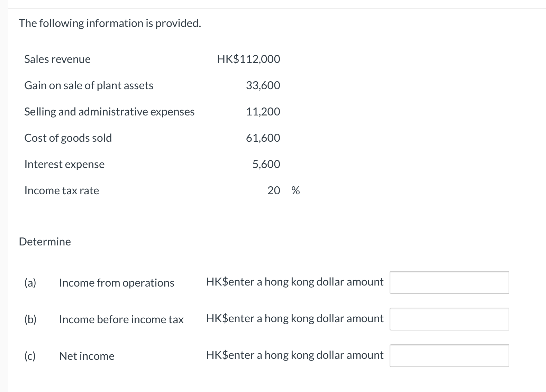This screenshot has height=392, width=546.
Task: Select the HK$112,000 amount
Action: pos(248,59)
